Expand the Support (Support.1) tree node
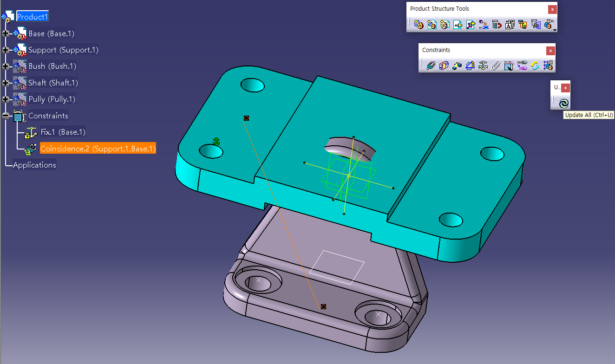615x364 pixels. pyautogui.click(x=6, y=50)
